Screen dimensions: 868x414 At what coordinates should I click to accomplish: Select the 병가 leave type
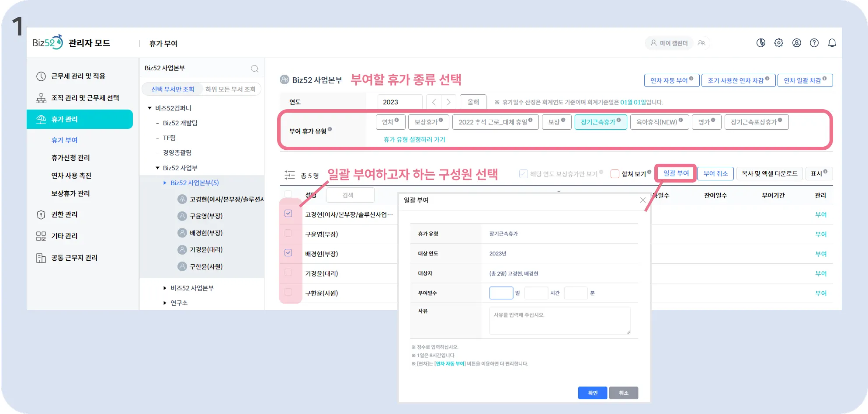pos(707,122)
